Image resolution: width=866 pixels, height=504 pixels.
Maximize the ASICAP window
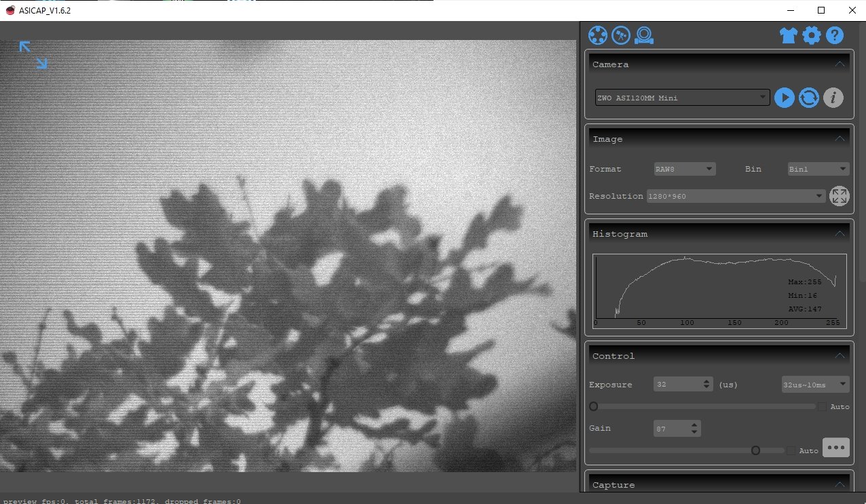(821, 10)
